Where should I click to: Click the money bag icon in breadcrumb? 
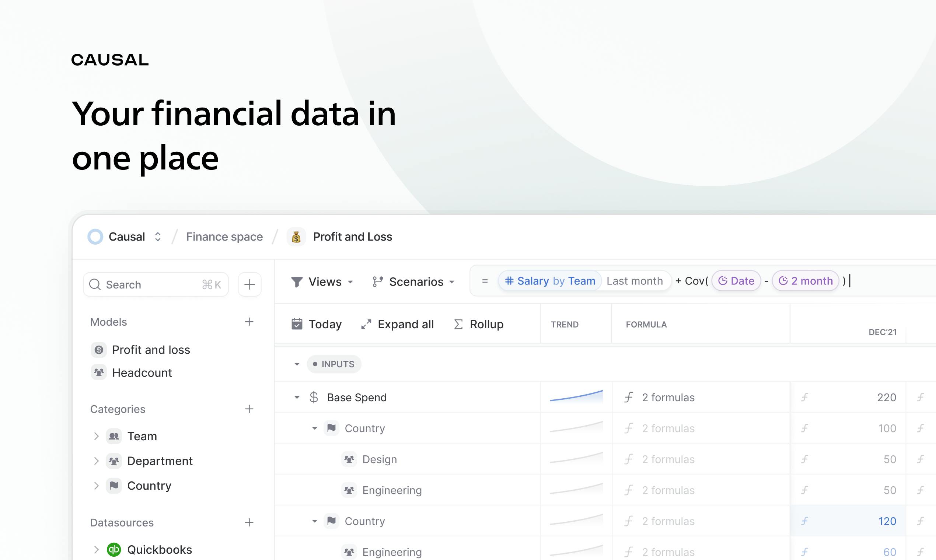[296, 237]
